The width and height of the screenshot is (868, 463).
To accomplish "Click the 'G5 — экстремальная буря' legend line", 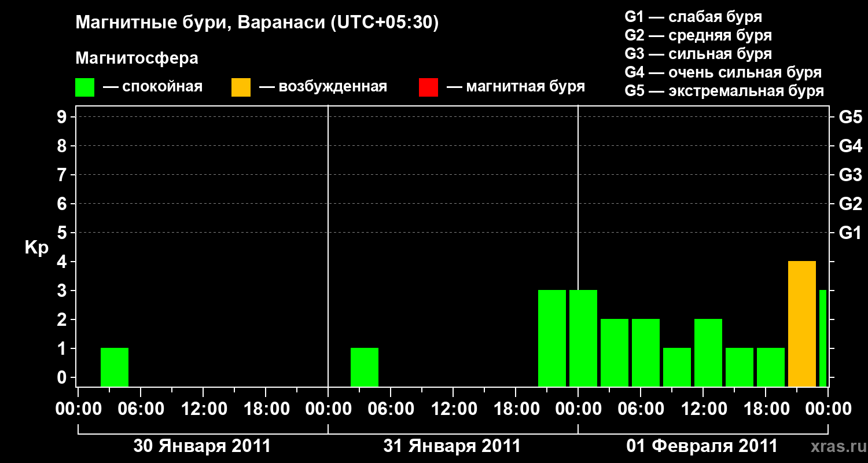I will (724, 91).
